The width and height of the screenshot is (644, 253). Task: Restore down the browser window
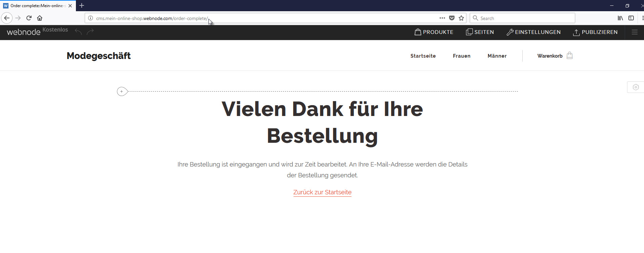627,6
